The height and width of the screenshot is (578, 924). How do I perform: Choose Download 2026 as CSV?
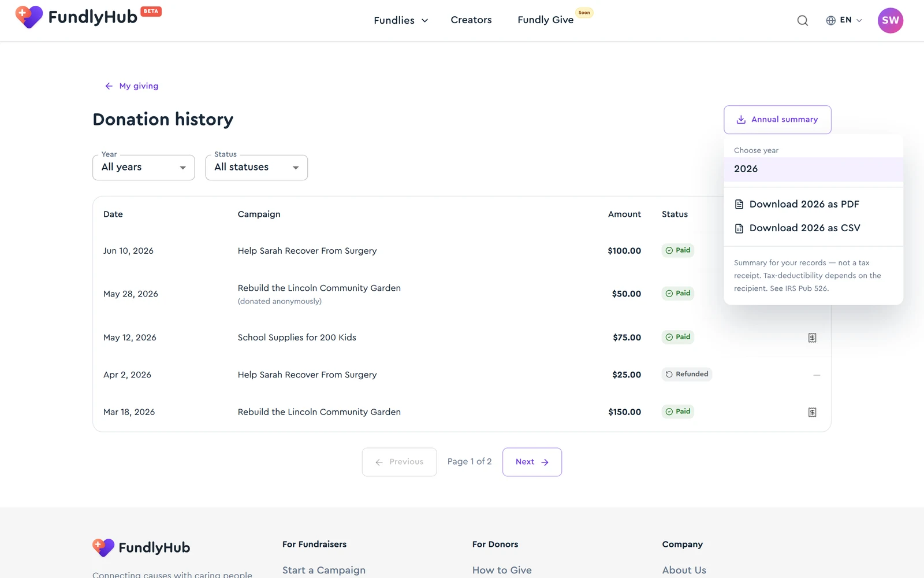pyautogui.click(x=813, y=228)
